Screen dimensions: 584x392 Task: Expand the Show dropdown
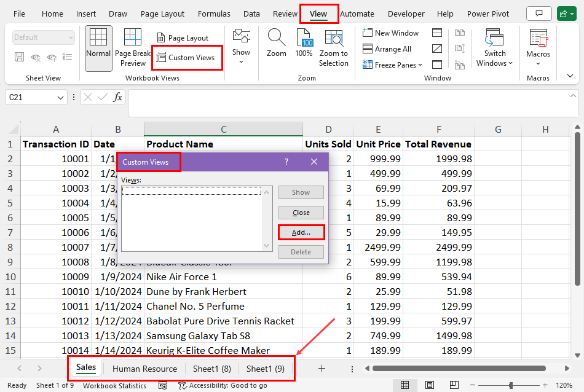click(x=241, y=47)
